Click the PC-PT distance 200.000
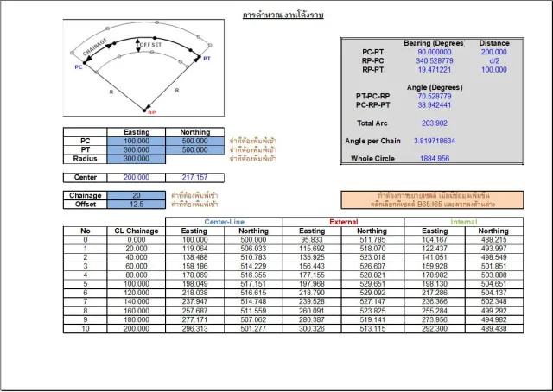The width and height of the screenshot is (553, 392). 493,52
